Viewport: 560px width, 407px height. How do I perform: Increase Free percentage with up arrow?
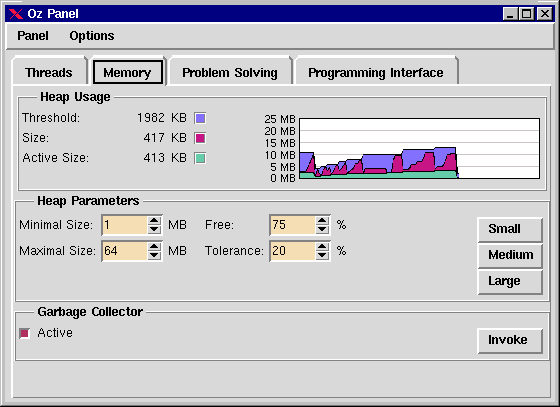(x=322, y=221)
